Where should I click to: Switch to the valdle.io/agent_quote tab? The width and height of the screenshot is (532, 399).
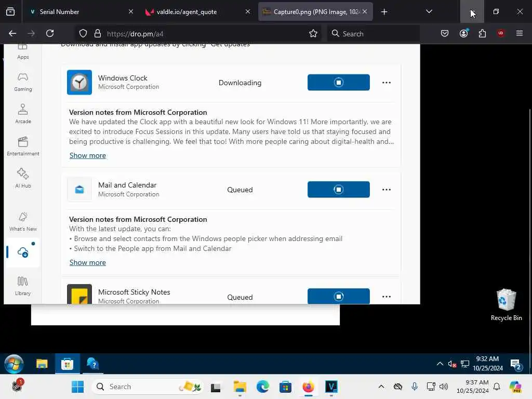[198, 11]
